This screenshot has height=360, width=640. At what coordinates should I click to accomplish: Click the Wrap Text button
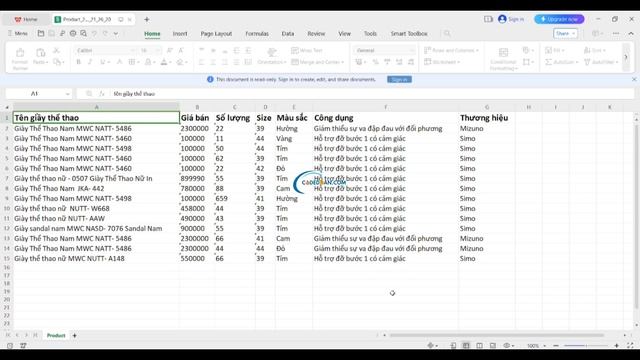307,51
